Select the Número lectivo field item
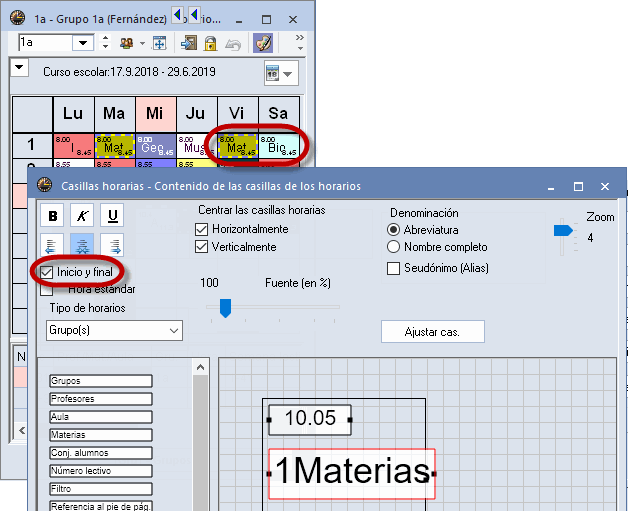The height and width of the screenshot is (511, 628). point(101,471)
